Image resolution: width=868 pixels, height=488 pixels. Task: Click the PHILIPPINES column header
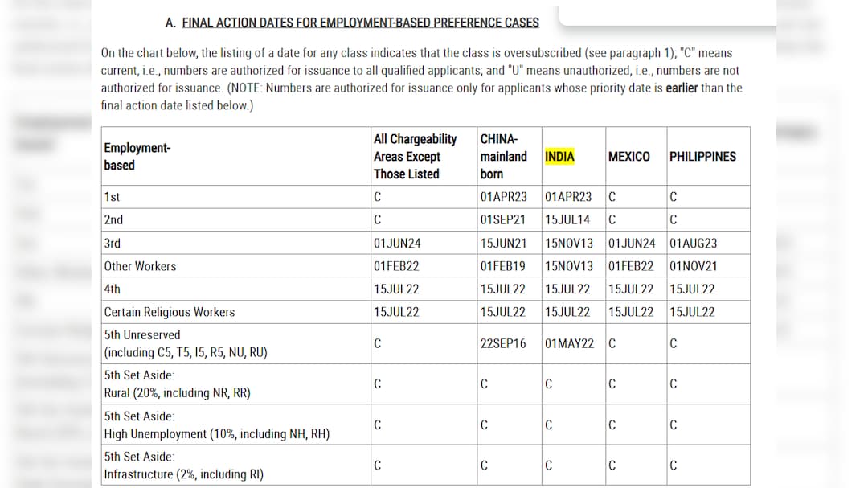click(702, 156)
